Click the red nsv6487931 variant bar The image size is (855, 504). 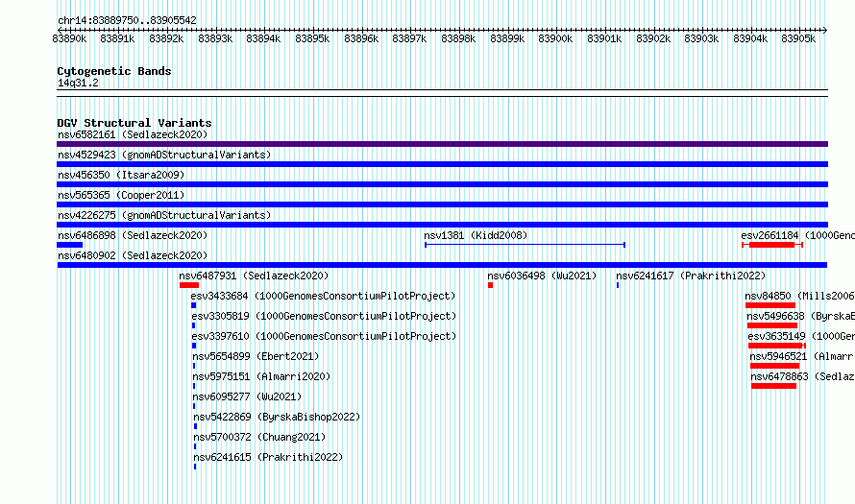coord(189,285)
